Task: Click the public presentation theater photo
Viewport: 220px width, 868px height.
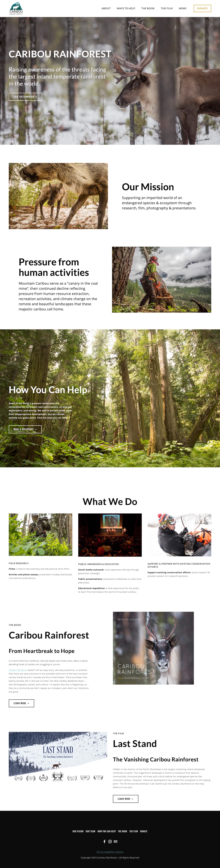Action: 110,535
